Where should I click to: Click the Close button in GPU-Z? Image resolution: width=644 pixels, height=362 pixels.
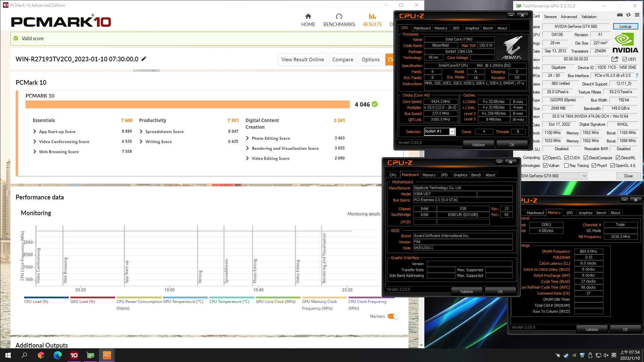(628, 176)
